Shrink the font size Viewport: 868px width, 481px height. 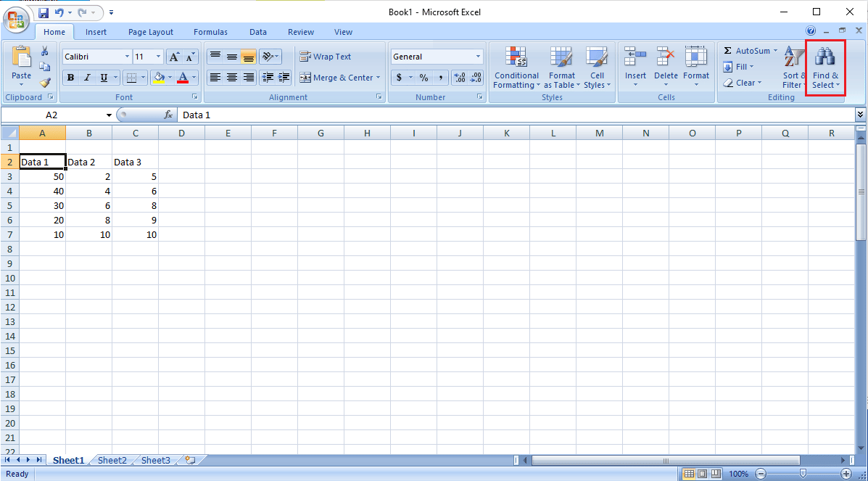(x=190, y=57)
